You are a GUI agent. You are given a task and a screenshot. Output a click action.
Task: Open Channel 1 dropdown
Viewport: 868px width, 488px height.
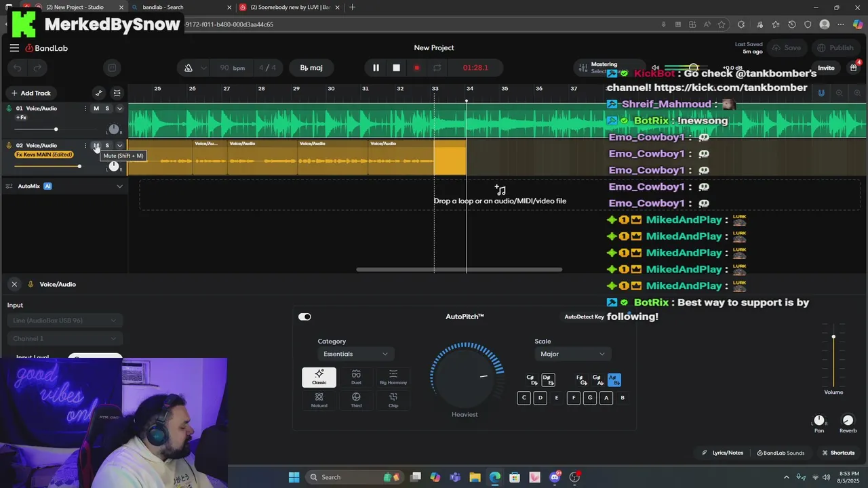(x=64, y=338)
